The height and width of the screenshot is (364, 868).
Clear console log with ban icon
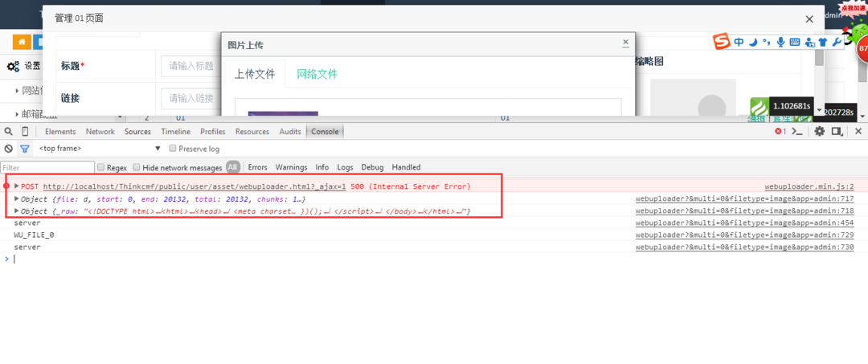click(8, 149)
